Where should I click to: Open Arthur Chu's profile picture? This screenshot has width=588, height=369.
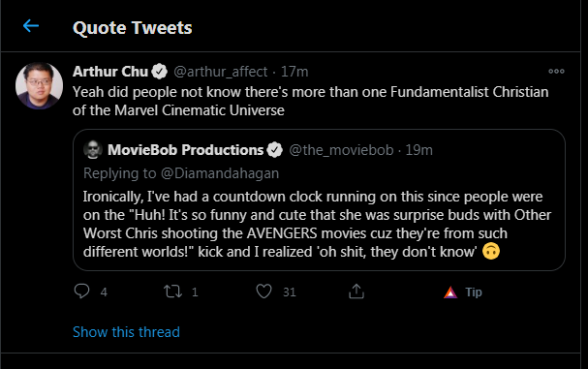tap(39, 86)
